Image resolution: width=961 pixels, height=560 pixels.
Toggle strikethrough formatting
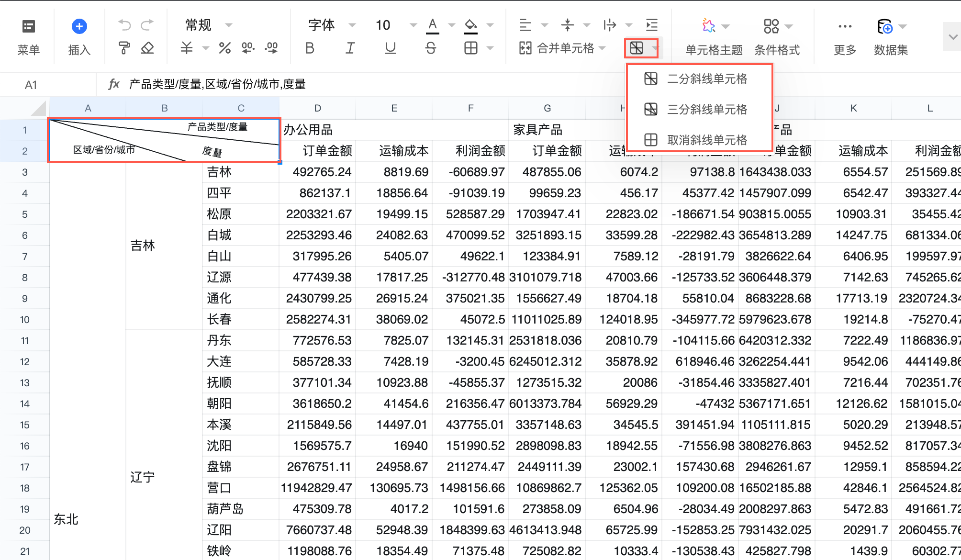tap(431, 48)
